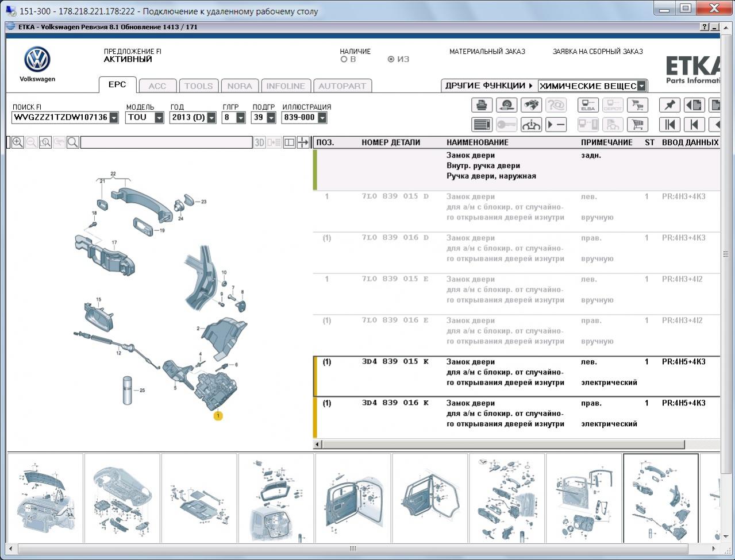Click the grayed 3D view icon
Viewport: 735px width, 560px height.
tap(260, 142)
